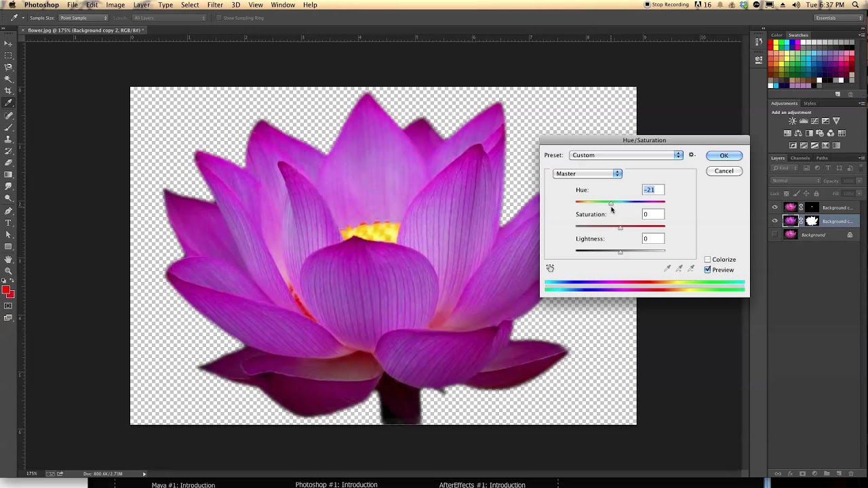The width and height of the screenshot is (868, 488).
Task: Enable the Colorize checkbox
Action: click(707, 260)
